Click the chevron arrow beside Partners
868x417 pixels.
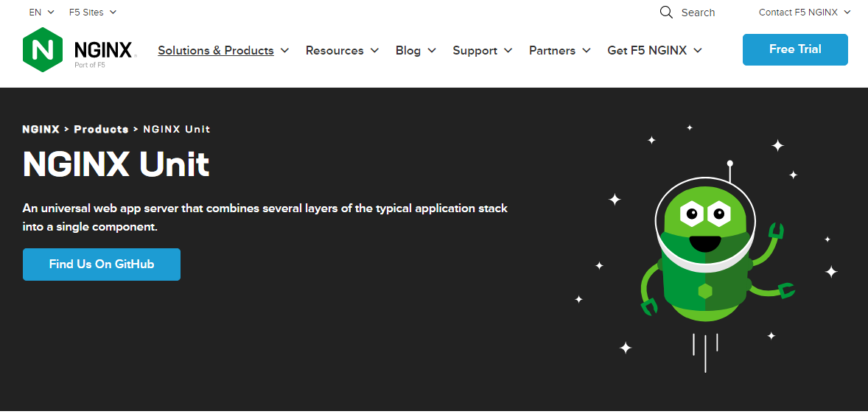[x=587, y=51]
